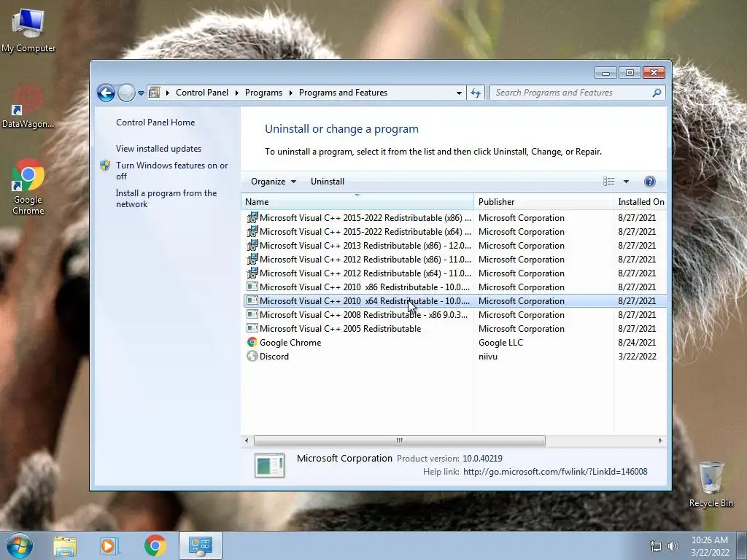The height and width of the screenshot is (560, 747).
Task: Open view options dropdown arrow
Action: (626, 182)
